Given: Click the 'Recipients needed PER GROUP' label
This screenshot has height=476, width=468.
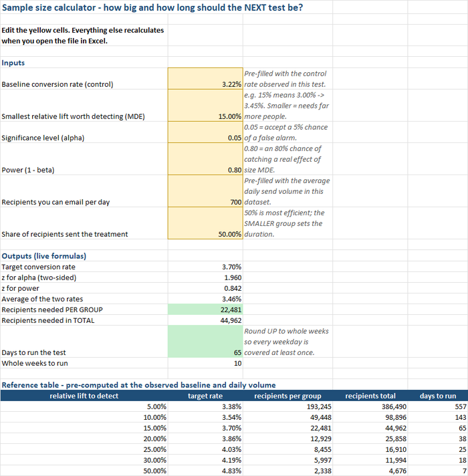Looking at the screenshot, I should click(52, 310).
